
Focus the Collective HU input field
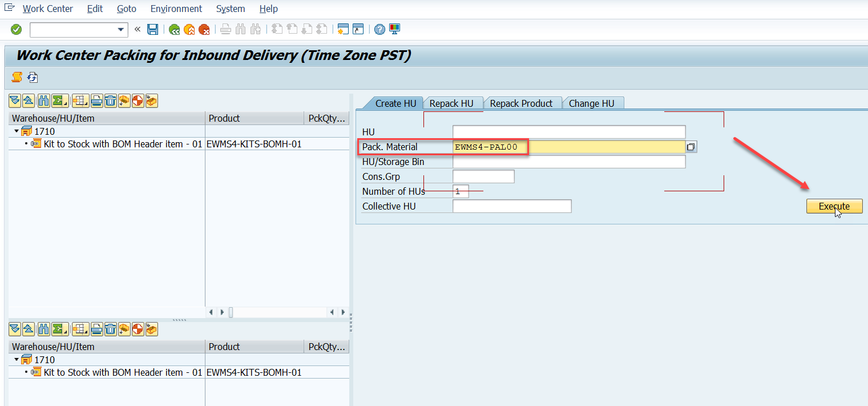[512, 206]
